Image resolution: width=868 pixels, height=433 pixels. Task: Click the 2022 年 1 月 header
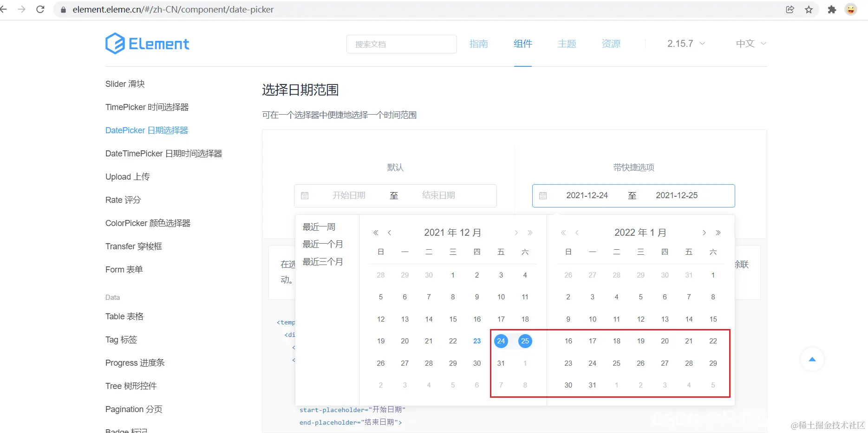pyautogui.click(x=640, y=233)
